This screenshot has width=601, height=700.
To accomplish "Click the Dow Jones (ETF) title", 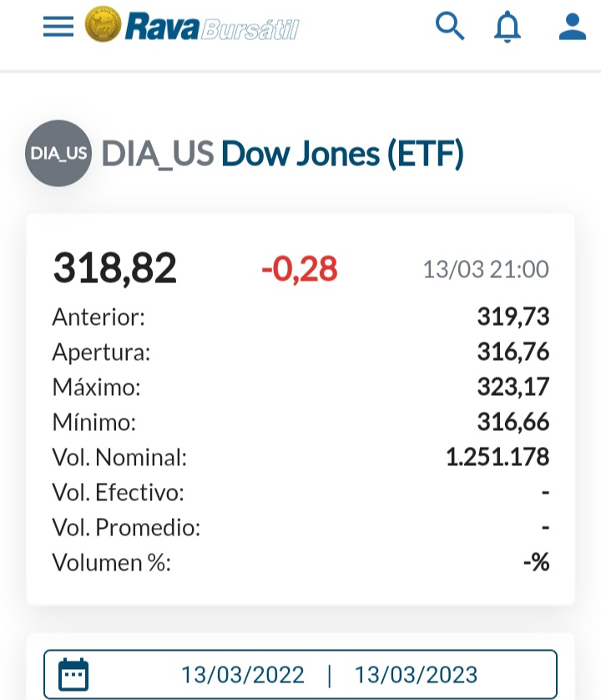I will pyautogui.click(x=342, y=154).
